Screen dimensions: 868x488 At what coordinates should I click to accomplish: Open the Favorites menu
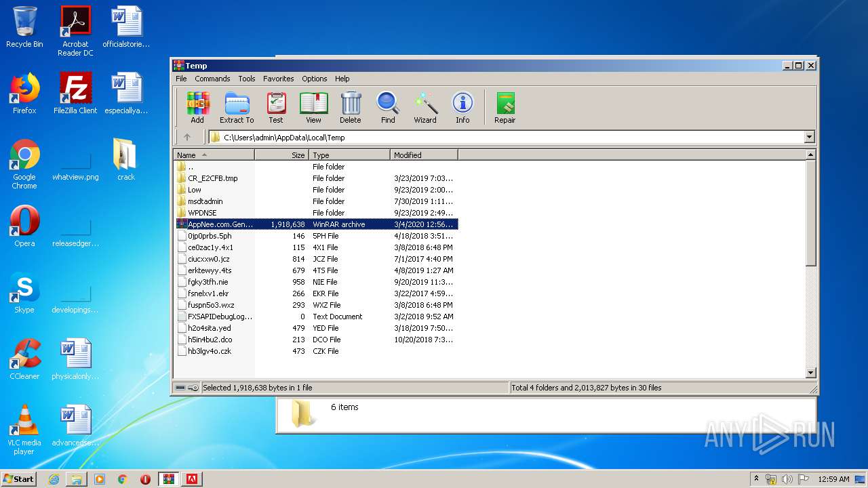(x=279, y=79)
